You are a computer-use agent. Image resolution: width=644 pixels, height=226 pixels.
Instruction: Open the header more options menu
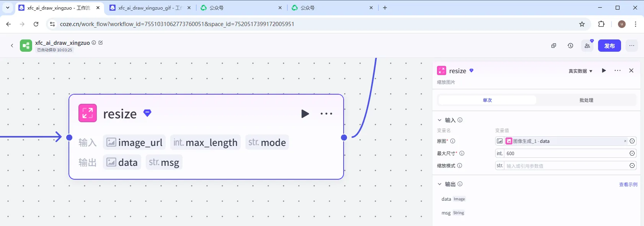click(632, 46)
